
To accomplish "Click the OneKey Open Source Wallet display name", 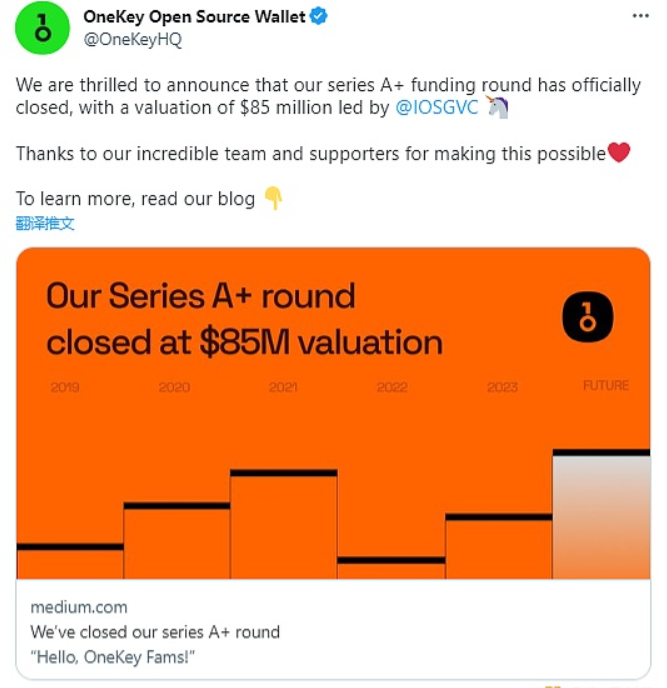I will [x=195, y=18].
